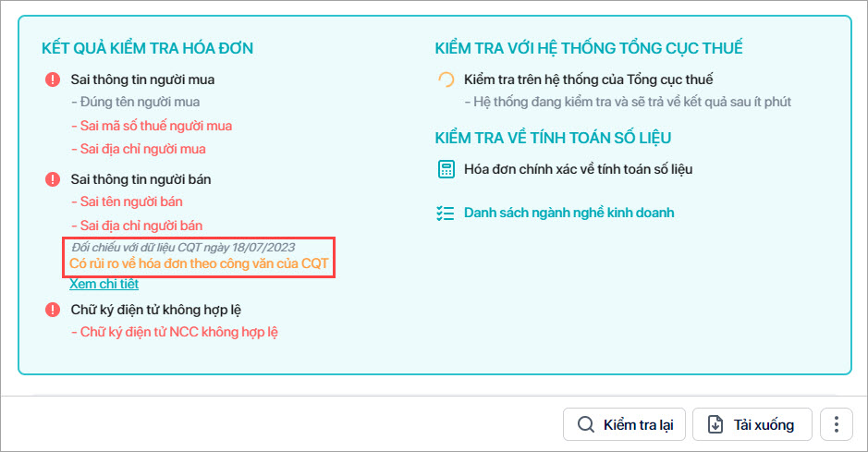Click 'Có rủi ro về hóa đơn theo công văn của CQT'
The image size is (868, 452).
tap(200, 263)
